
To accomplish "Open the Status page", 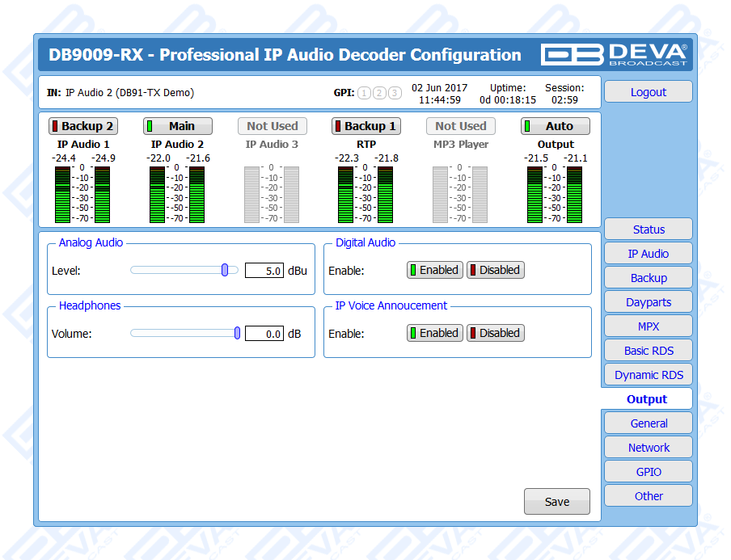I will click(649, 229).
